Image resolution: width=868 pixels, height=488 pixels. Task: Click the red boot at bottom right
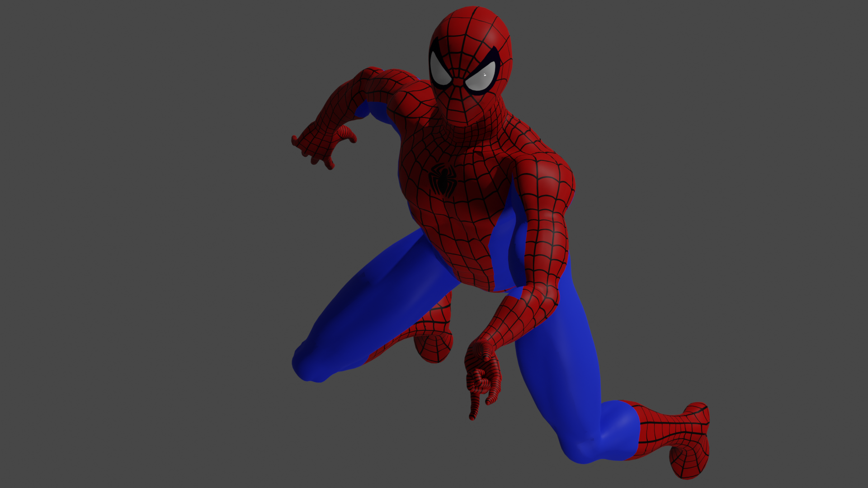coord(678,437)
